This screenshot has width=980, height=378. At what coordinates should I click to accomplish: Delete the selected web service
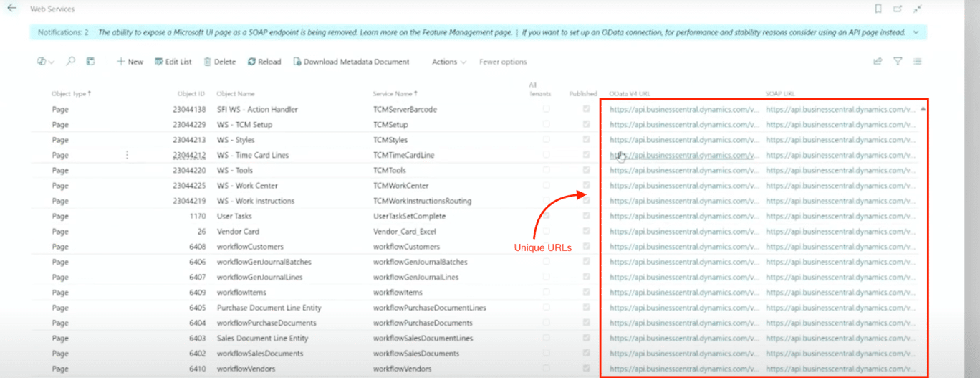coord(219,62)
